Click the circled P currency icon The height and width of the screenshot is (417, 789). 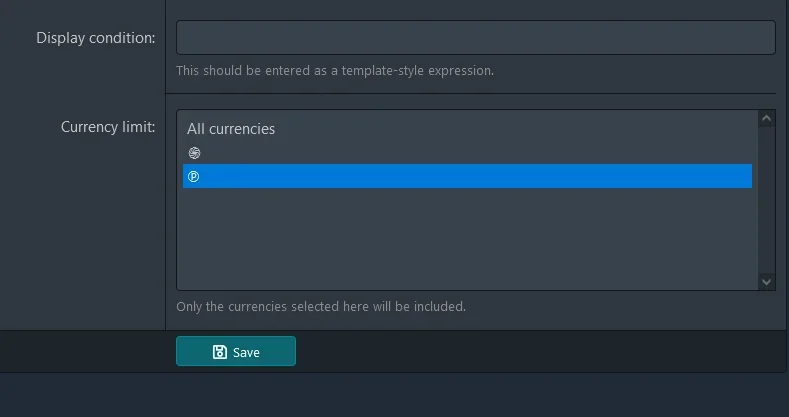(x=194, y=177)
